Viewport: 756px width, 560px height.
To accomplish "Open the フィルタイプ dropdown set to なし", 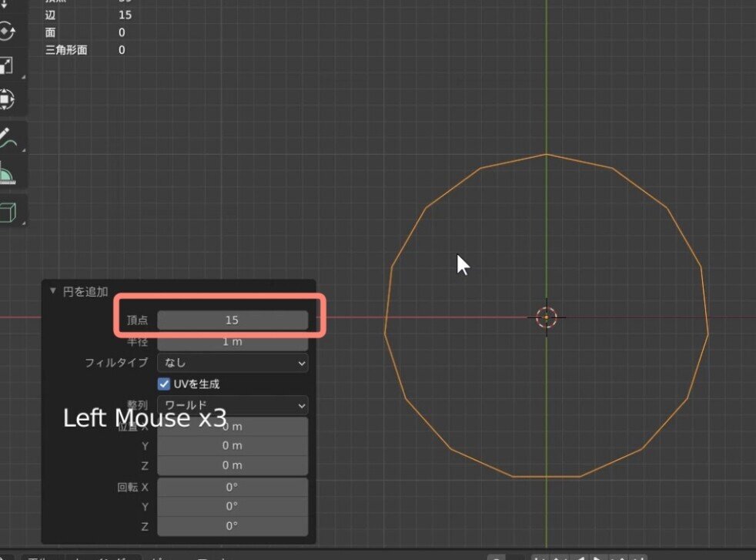I will tap(232, 363).
